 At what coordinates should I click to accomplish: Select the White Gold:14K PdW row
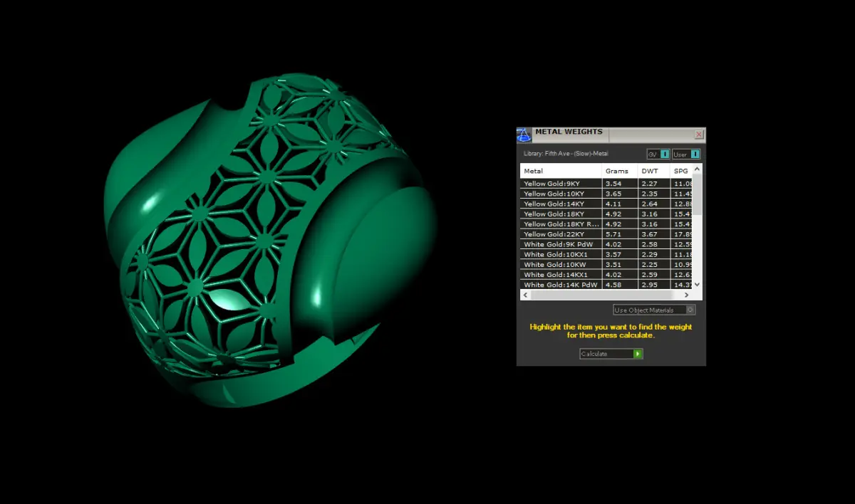pos(606,285)
